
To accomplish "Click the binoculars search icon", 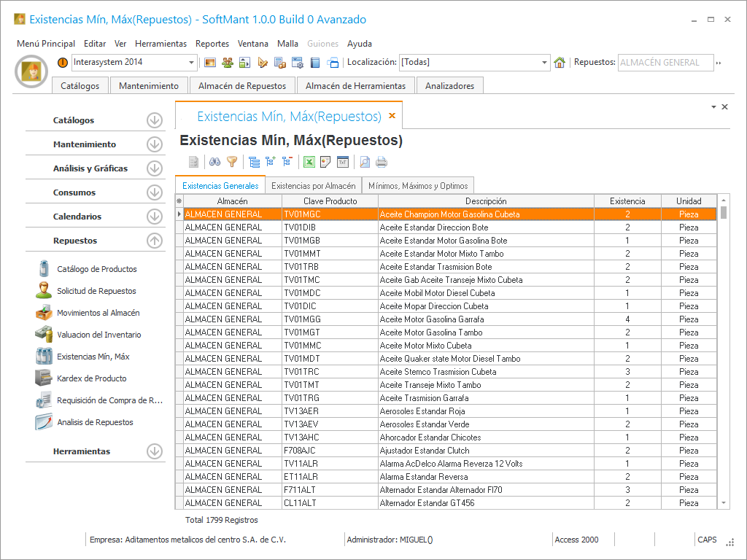I will (214, 162).
